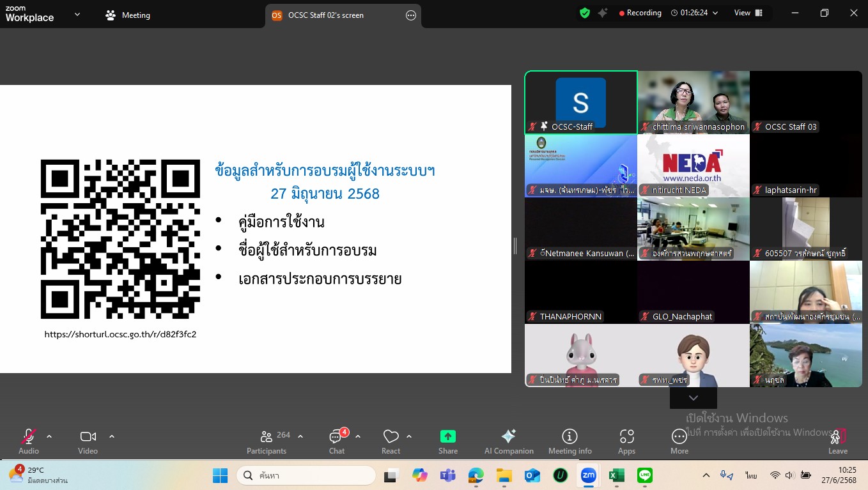
Task: Open the Participants panel
Action: point(267,441)
